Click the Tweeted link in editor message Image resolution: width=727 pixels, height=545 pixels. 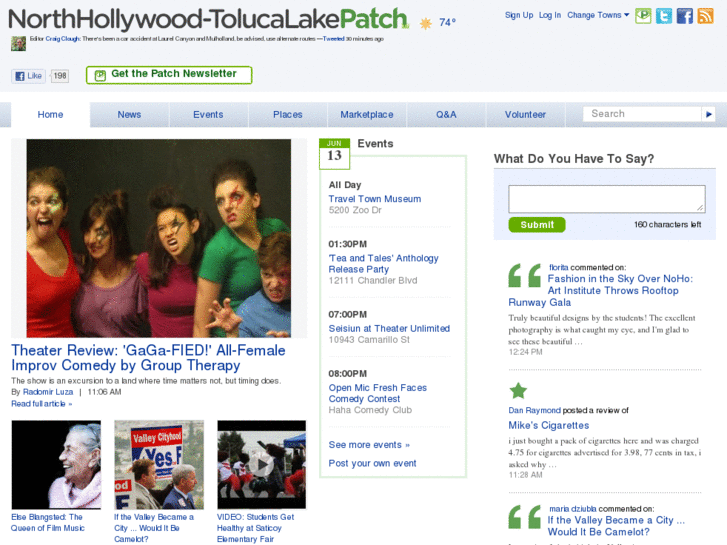coord(333,39)
